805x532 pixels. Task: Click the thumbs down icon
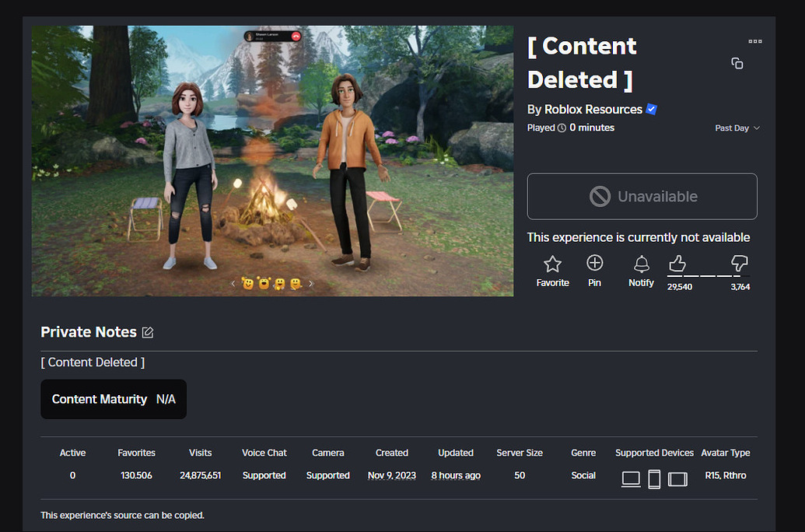(739, 263)
